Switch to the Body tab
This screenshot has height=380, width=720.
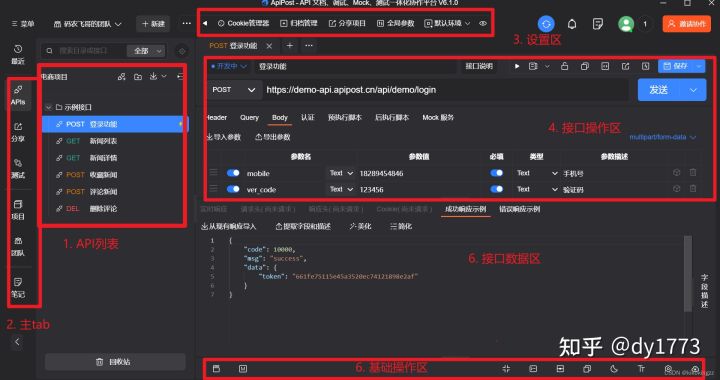click(x=280, y=117)
